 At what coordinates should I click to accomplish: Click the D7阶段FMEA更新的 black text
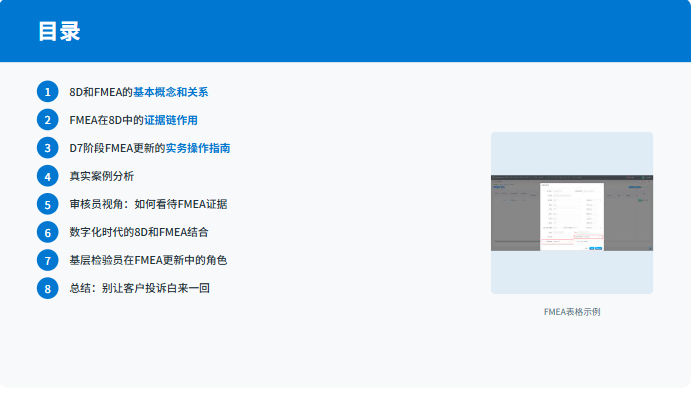coord(116,148)
